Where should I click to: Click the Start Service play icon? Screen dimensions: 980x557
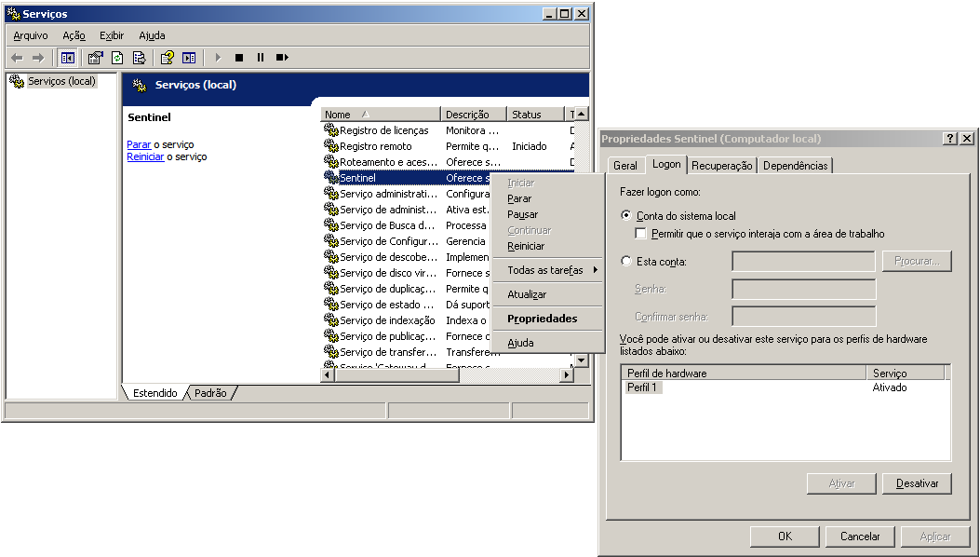[x=218, y=58]
